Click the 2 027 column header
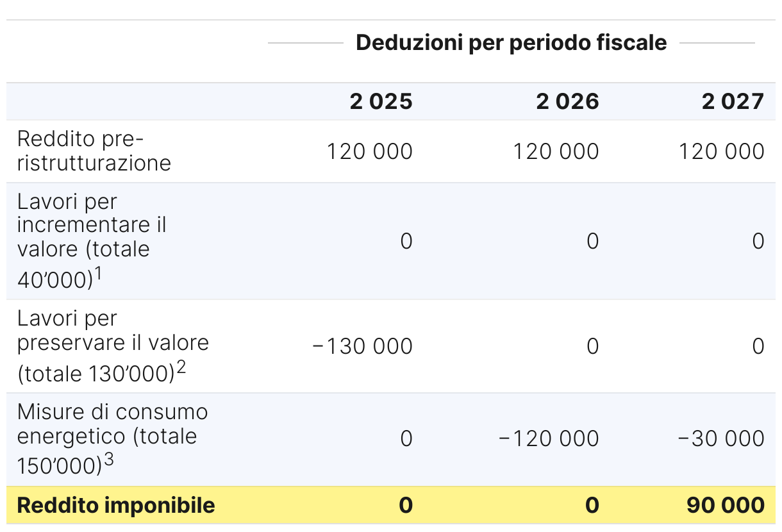Screen dimensions: 782x532 coord(733,101)
